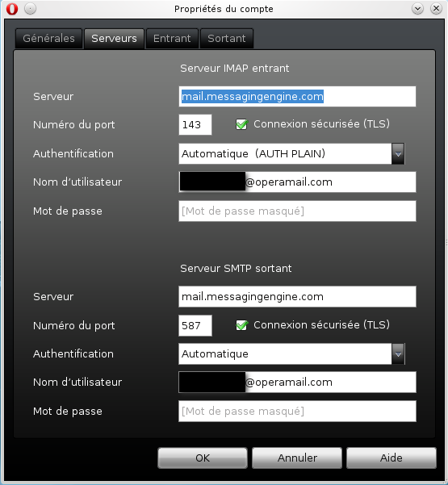Click the 'Serveur SMTP sortant' heading
Viewport: 448px width, 485px height.
click(x=236, y=269)
